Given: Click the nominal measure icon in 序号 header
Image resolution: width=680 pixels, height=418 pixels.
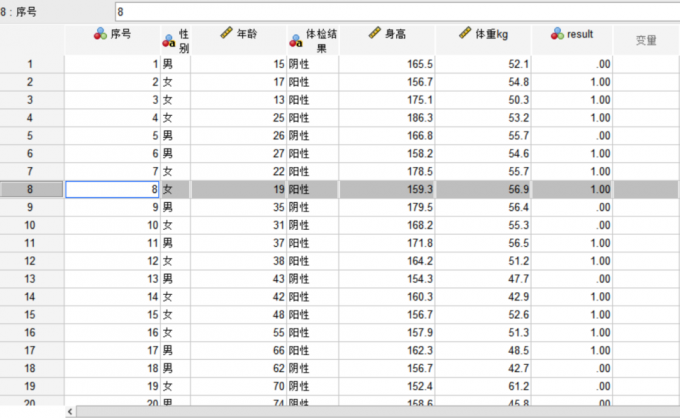Looking at the screenshot, I should 100,34.
